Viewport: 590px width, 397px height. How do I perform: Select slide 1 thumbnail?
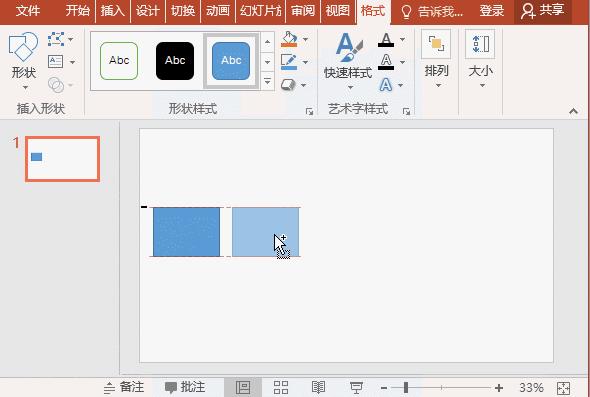(62, 159)
